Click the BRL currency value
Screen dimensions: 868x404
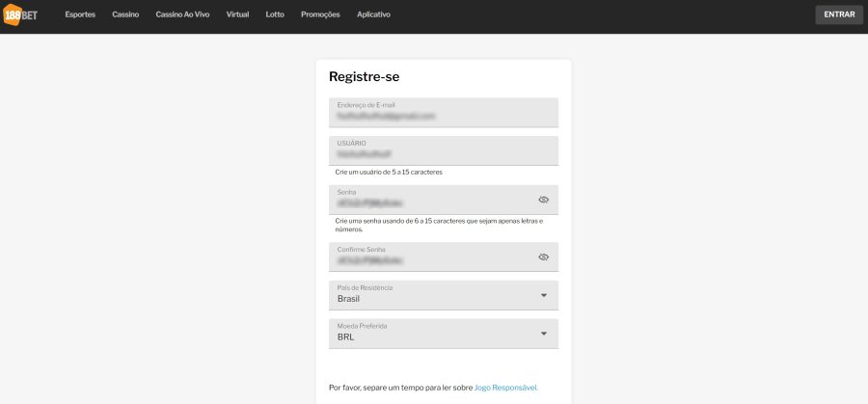[x=345, y=337]
